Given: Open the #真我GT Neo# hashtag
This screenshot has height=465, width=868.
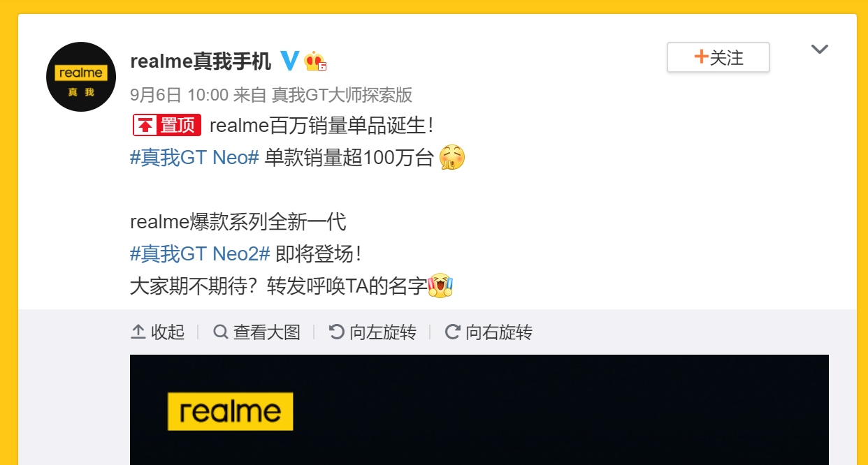Looking at the screenshot, I should tap(195, 158).
